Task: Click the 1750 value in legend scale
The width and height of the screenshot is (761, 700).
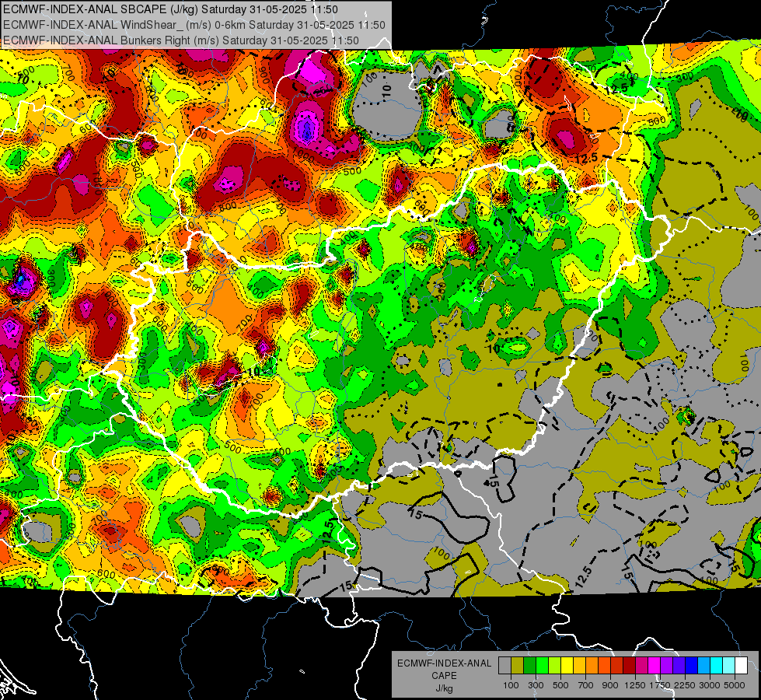Action: click(660, 685)
